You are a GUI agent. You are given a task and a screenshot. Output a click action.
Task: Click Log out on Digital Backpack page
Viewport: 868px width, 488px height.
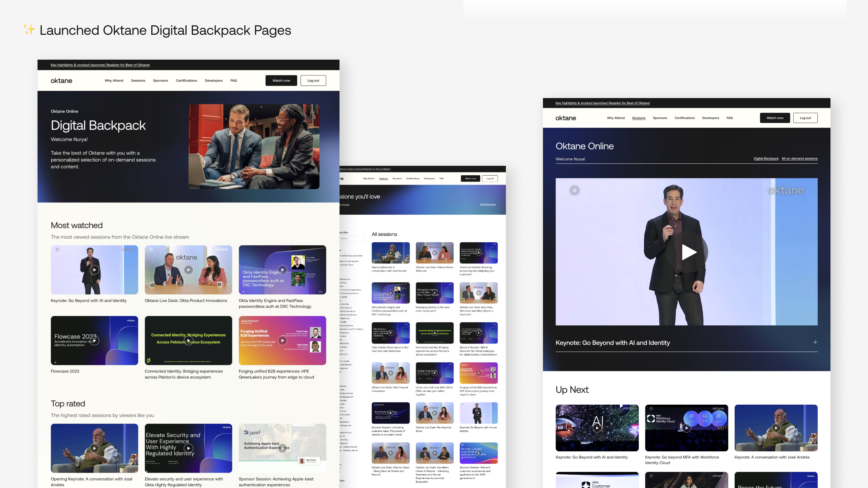pyautogui.click(x=313, y=80)
